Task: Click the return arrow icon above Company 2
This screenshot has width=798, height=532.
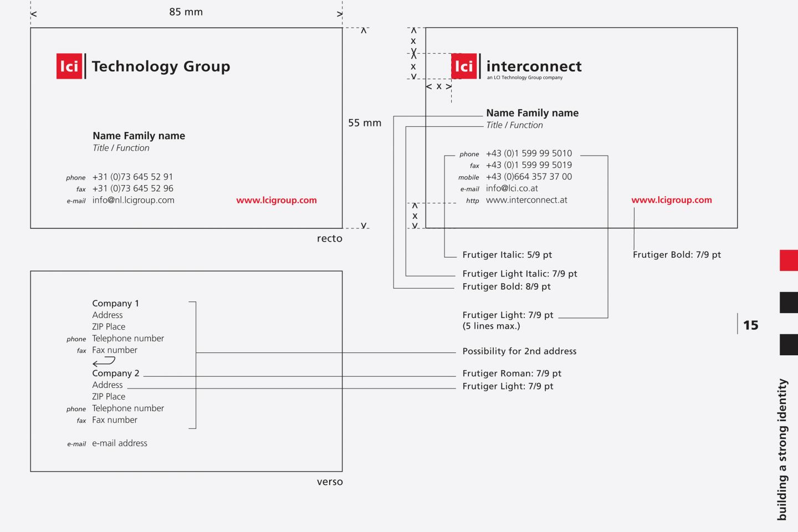Action: [x=104, y=361]
